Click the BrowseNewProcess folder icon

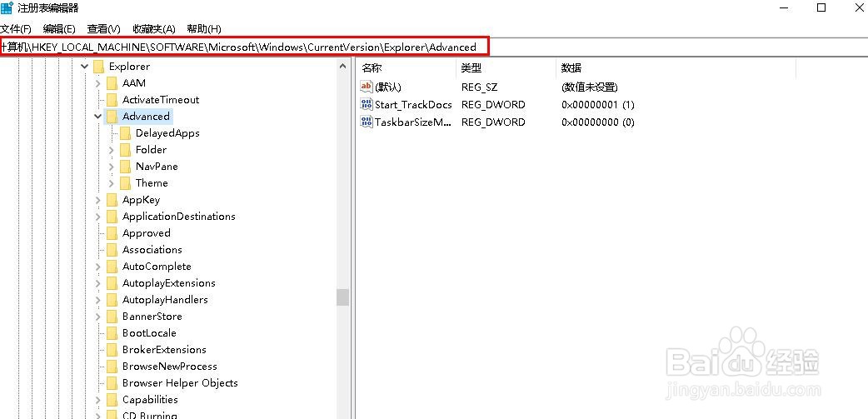pos(112,366)
